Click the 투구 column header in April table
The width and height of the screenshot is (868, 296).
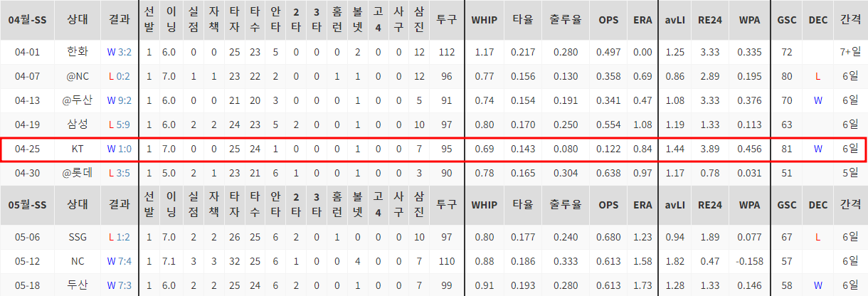tap(447, 21)
